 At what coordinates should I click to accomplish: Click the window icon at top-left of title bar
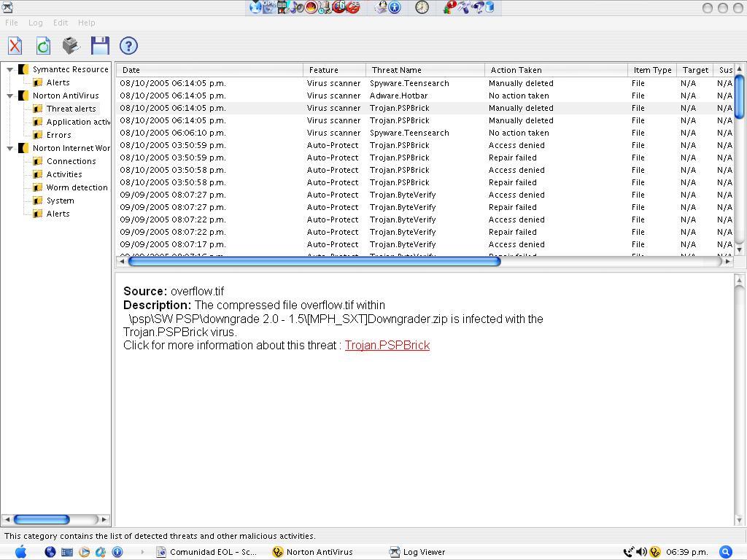tap(7, 7)
